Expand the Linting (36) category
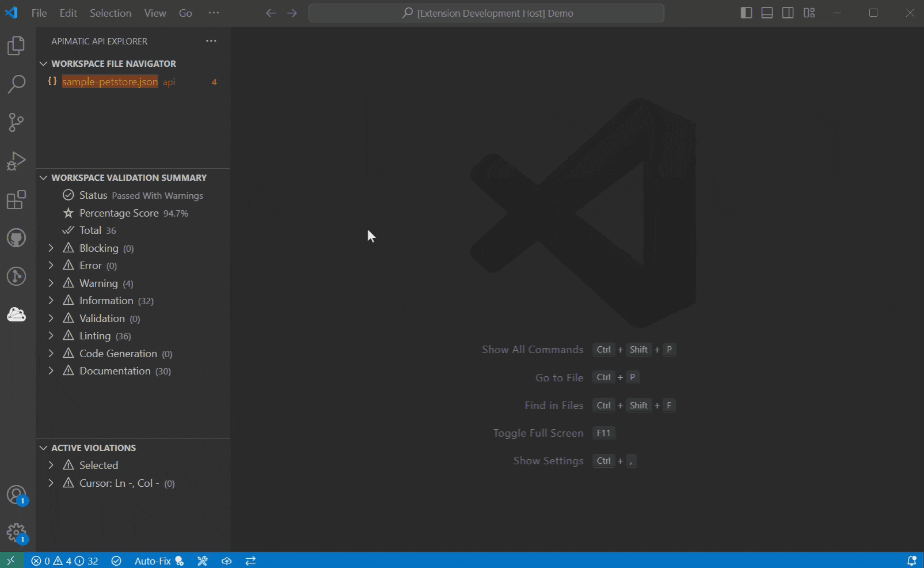The image size is (924, 568). pyautogui.click(x=51, y=336)
